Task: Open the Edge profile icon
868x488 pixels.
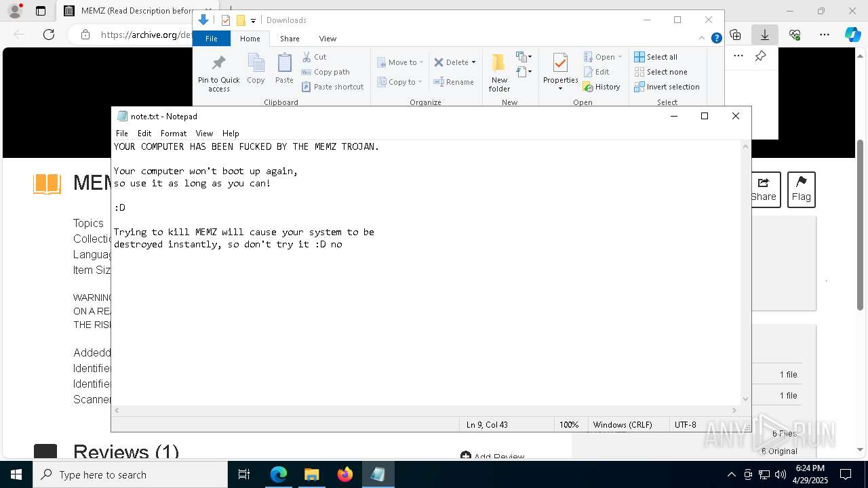Action: (14, 11)
